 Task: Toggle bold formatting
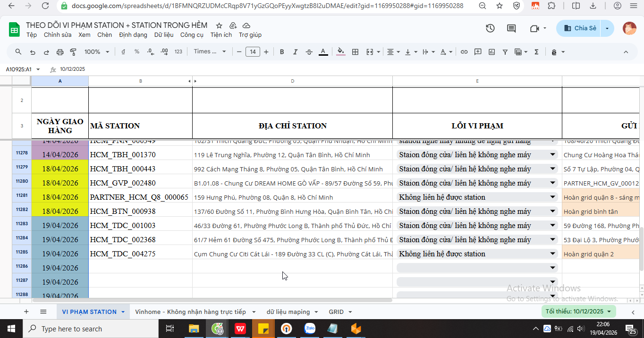(282, 52)
